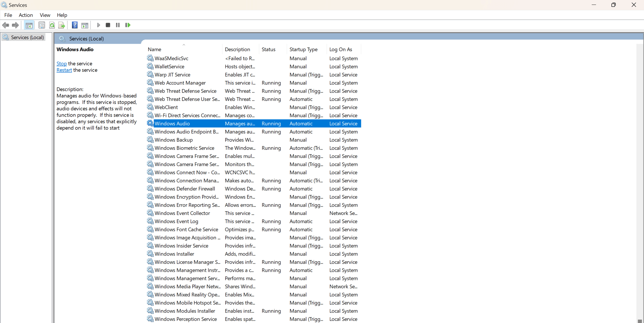
Task: Click the Show/Hide Action Pane icon
Action: [x=85, y=25]
